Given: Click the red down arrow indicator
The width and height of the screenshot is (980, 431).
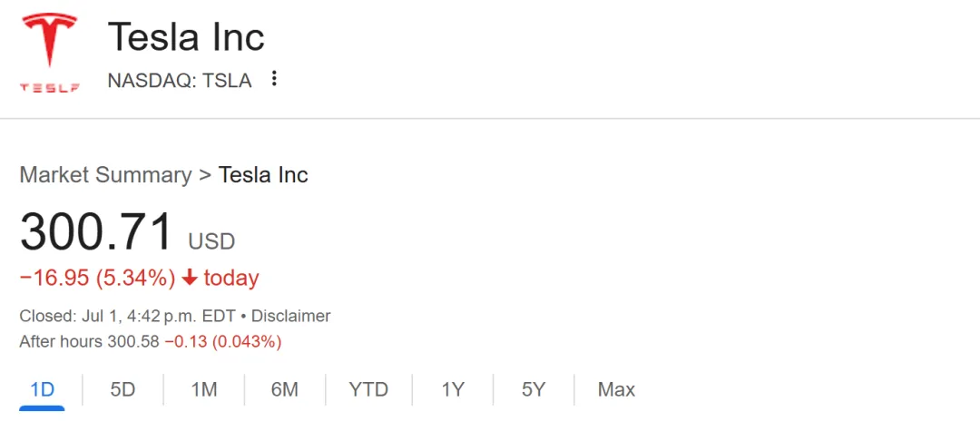Looking at the screenshot, I should pos(190,278).
